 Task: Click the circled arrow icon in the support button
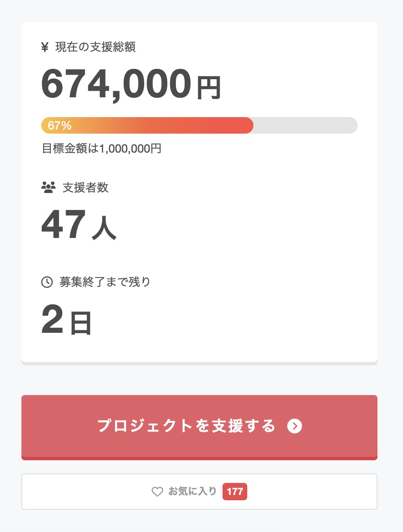coord(295,426)
